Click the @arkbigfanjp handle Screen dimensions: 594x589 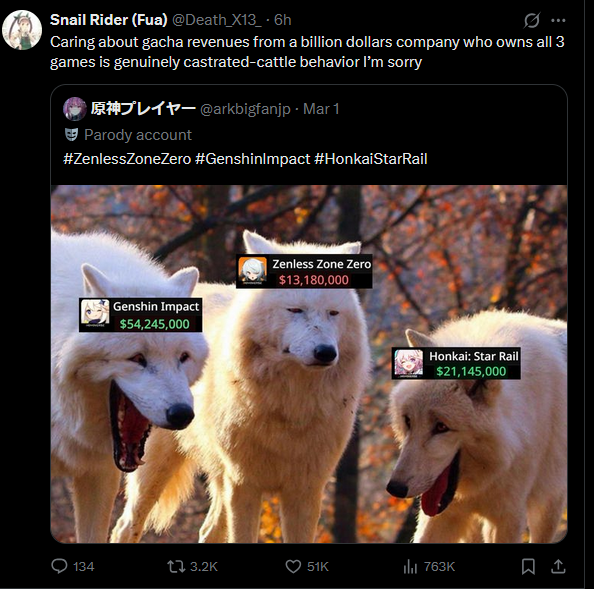coord(245,109)
